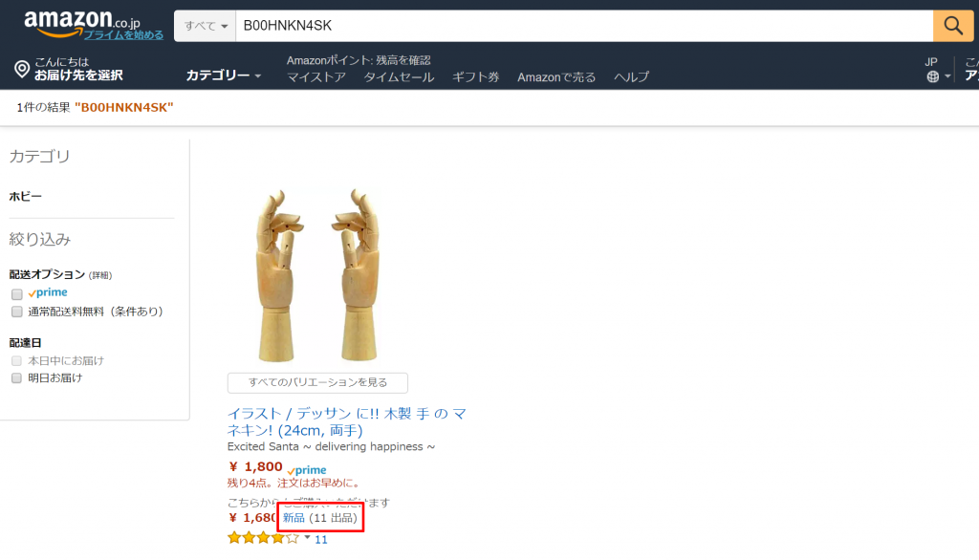This screenshot has height=560, width=979.
Task: Enable the prime shipping filter checkbox
Action: (17, 293)
